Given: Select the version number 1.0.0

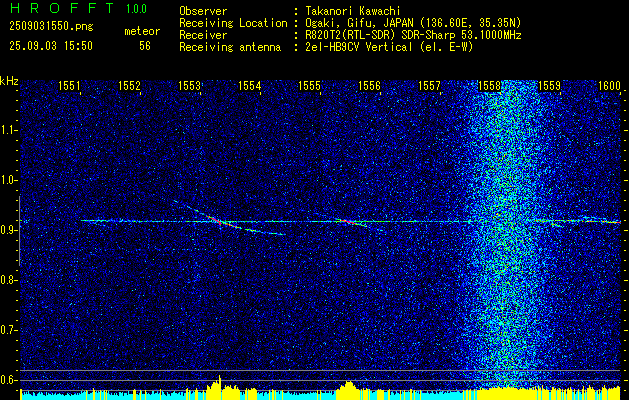Looking at the screenshot, I should click(x=136, y=9).
